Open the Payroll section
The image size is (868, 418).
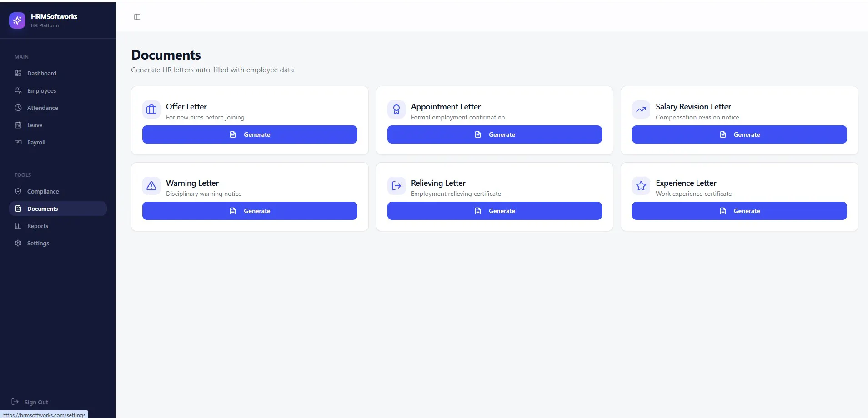pos(58,142)
